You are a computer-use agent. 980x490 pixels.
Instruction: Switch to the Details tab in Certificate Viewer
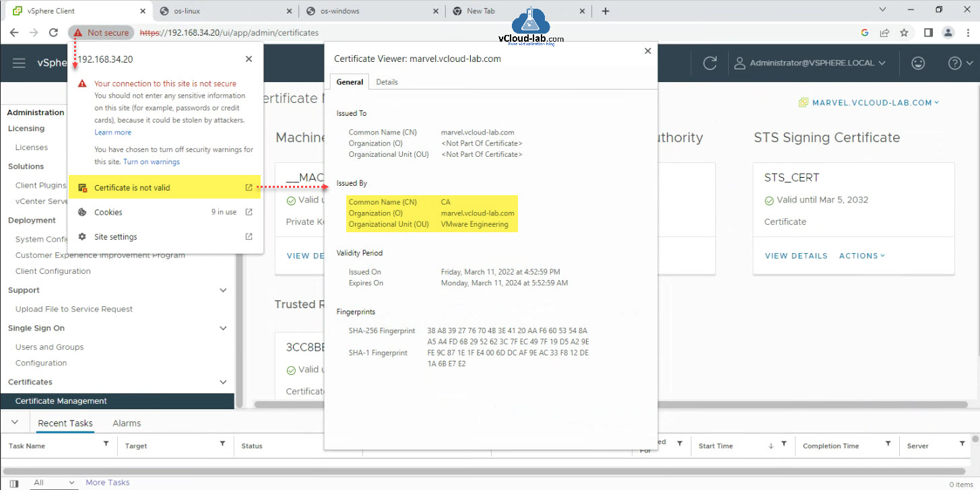pyautogui.click(x=387, y=82)
